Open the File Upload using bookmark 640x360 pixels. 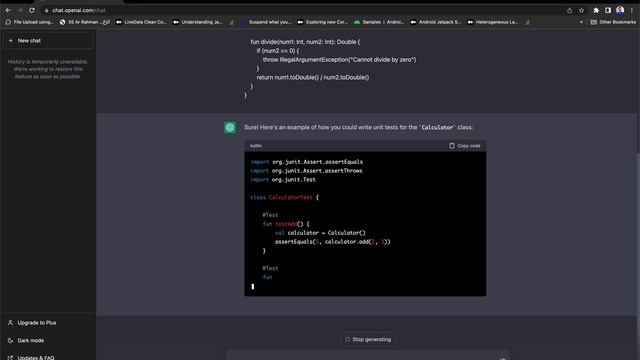[29, 22]
